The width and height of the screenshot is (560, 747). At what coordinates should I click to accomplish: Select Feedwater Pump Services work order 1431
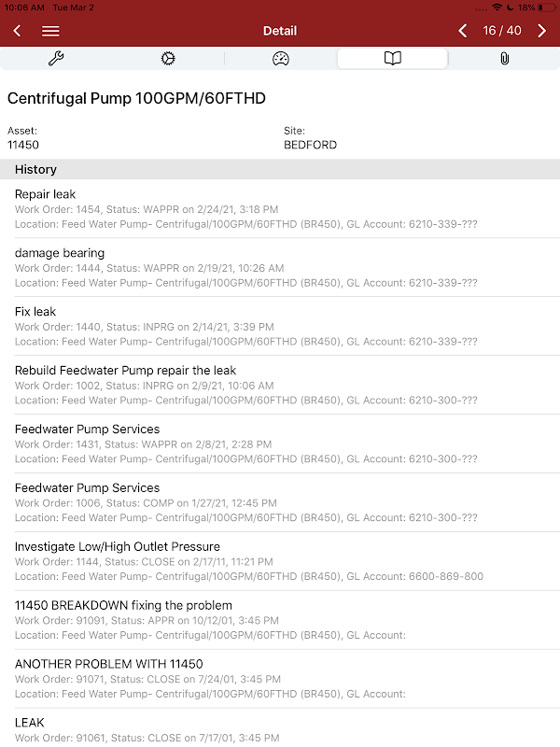click(x=280, y=444)
